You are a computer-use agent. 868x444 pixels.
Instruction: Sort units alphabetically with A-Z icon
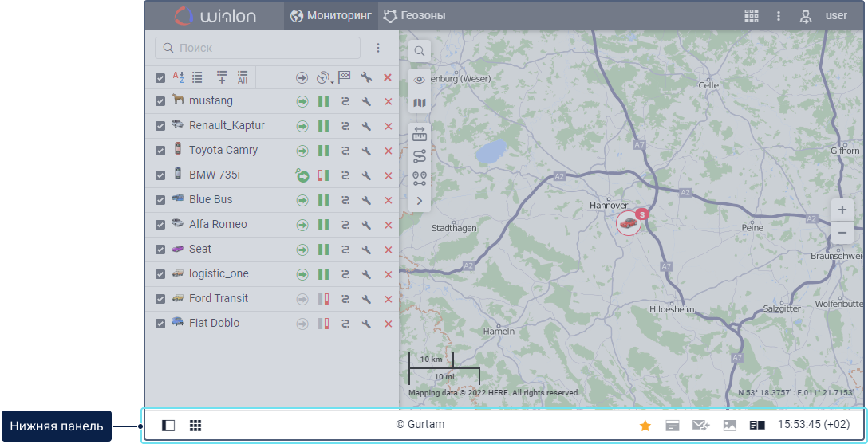coord(178,77)
